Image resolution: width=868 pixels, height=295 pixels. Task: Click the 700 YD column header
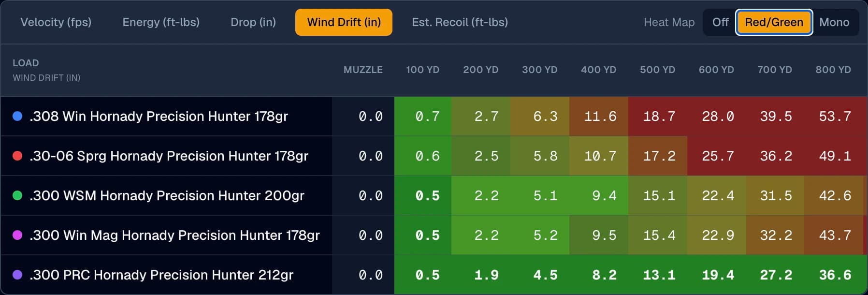[x=774, y=70]
